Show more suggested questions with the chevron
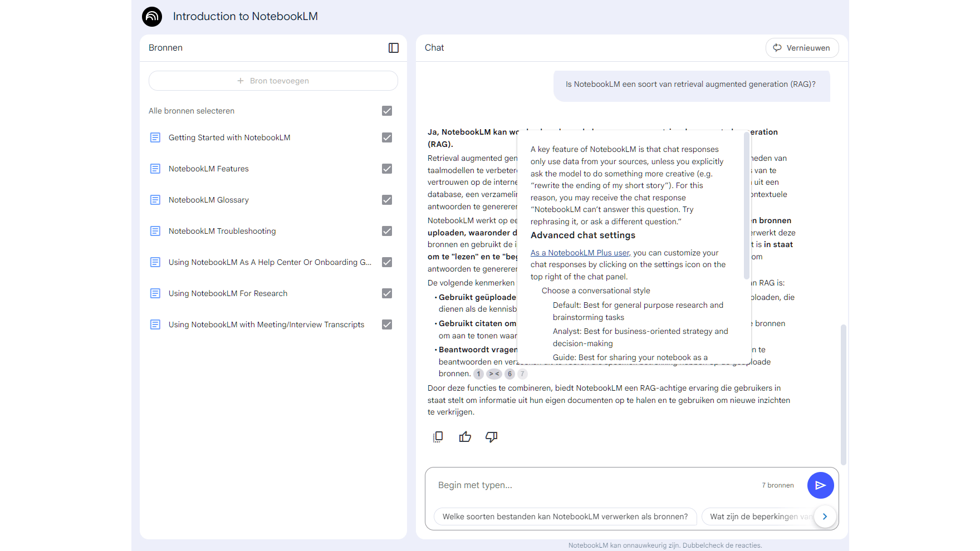Viewport: 980px width, 551px height. coord(825,516)
